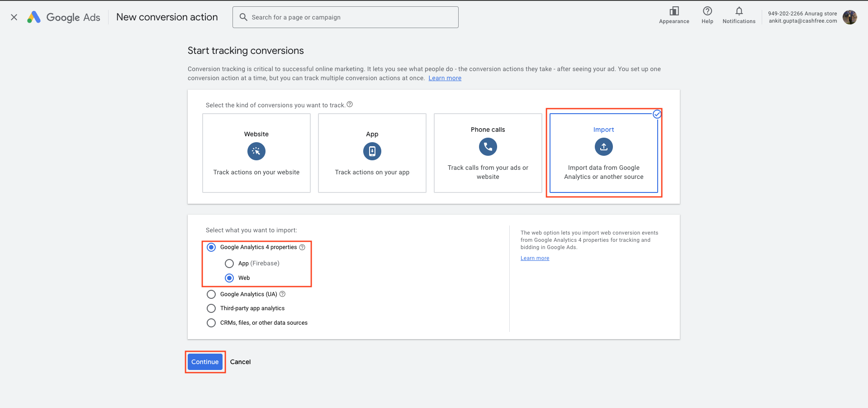
Task: Select the Website conversion card
Action: (256, 153)
